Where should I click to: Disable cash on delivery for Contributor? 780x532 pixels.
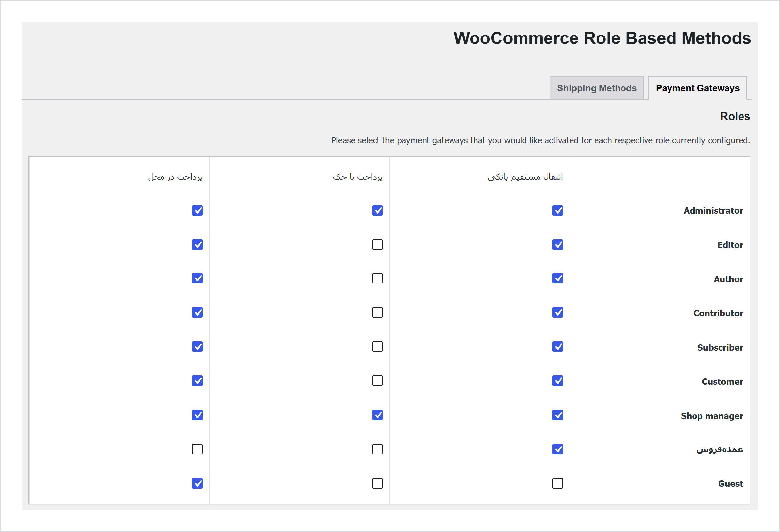pyautogui.click(x=197, y=312)
